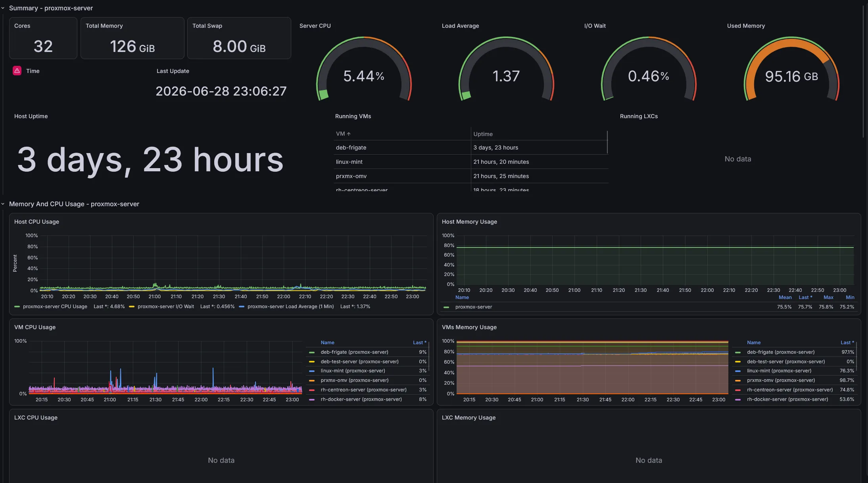
Task: Toggle proxmox-server CPU Usage legend series
Action: click(55, 307)
